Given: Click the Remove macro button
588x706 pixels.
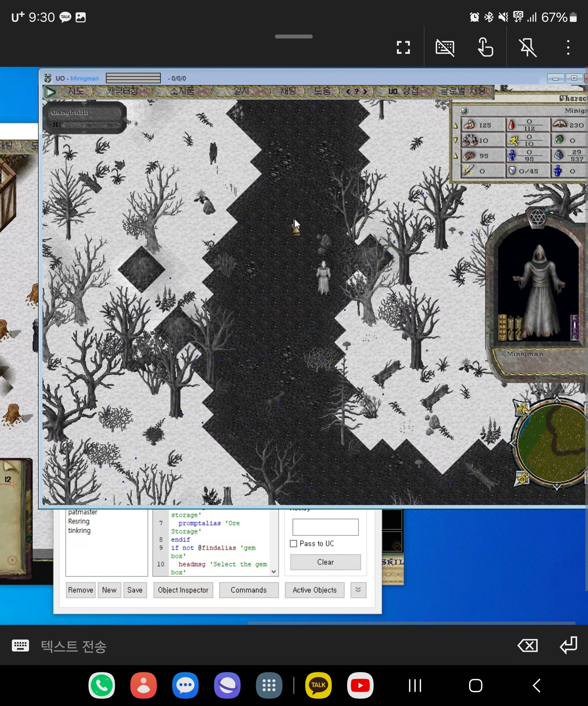Looking at the screenshot, I should pos(81,590).
